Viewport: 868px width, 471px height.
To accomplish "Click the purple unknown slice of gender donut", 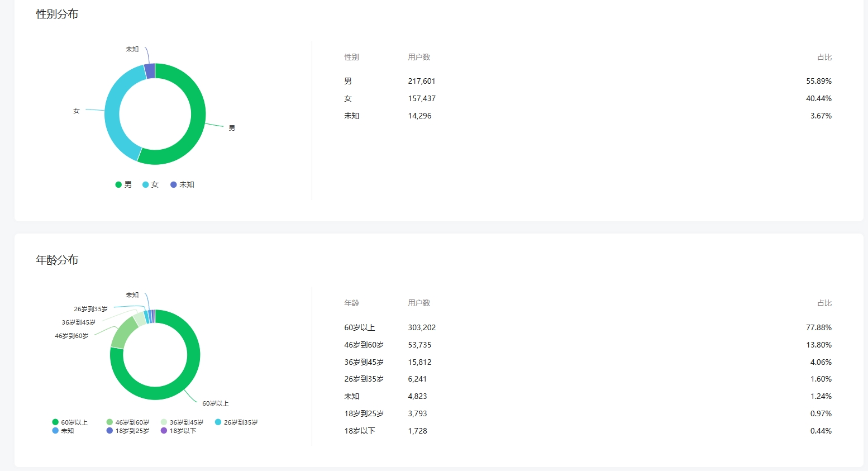I will click(x=150, y=71).
